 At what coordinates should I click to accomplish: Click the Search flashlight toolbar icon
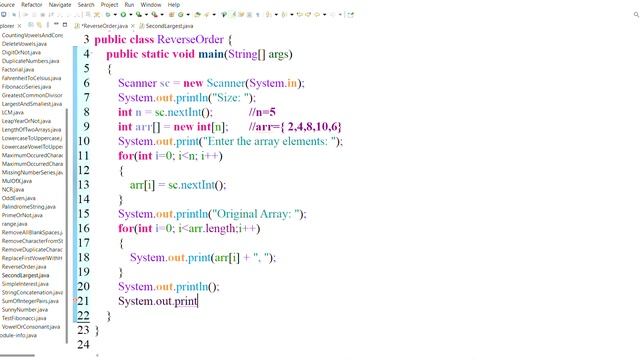(x=206, y=15)
